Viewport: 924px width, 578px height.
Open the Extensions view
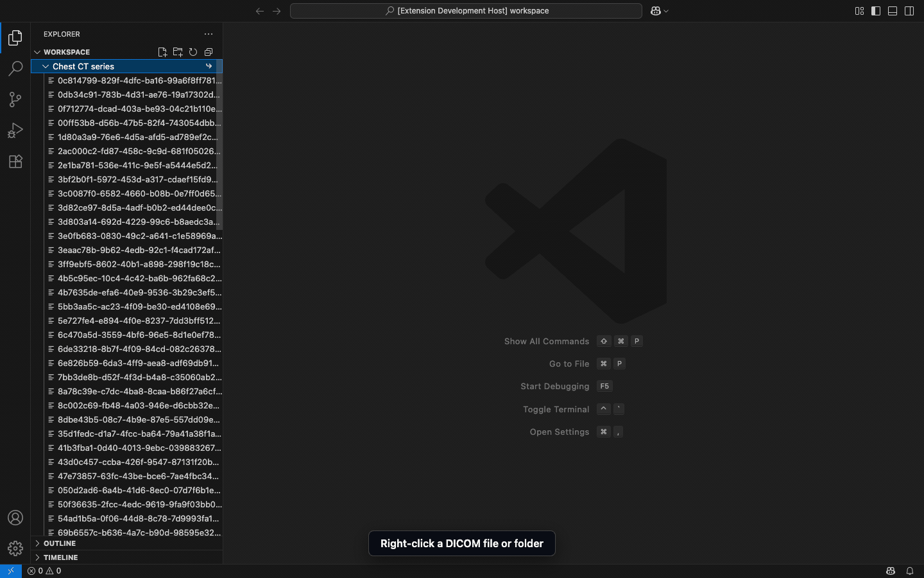(x=15, y=161)
